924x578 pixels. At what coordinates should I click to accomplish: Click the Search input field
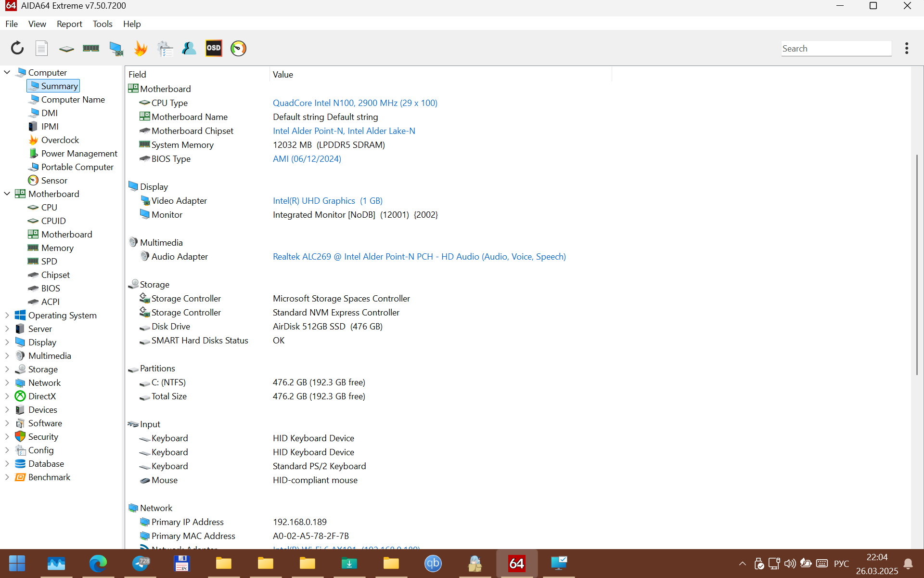pyautogui.click(x=836, y=49)
